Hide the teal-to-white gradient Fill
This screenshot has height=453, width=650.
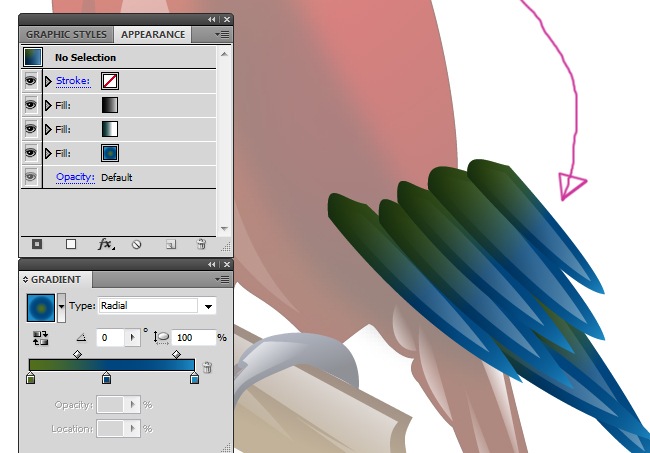[x=31, y=129]
